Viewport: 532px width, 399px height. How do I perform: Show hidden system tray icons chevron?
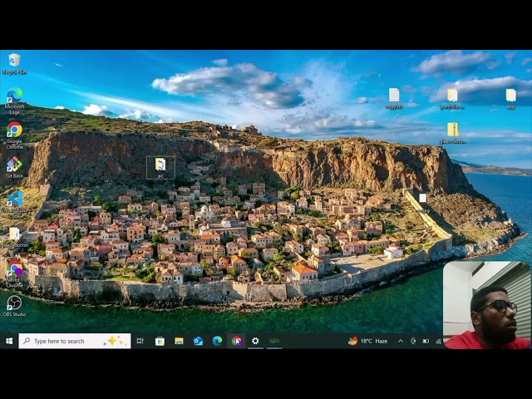tap(401, 341)
